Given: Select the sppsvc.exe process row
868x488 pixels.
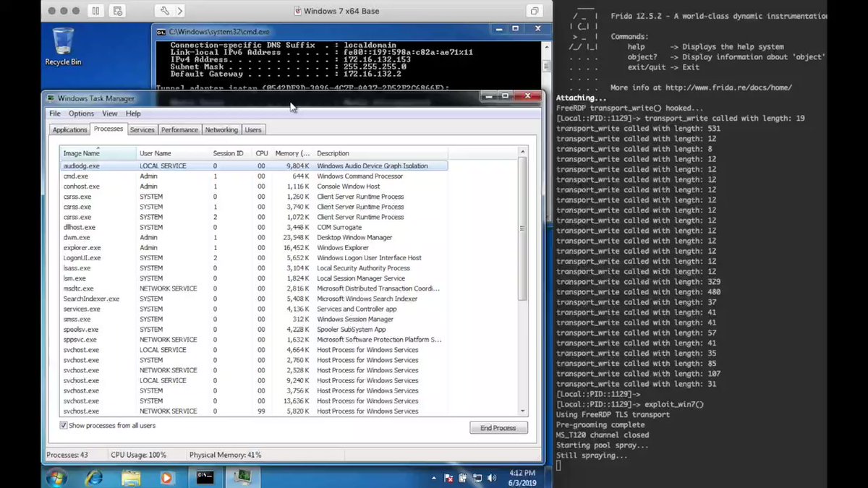Looking at the screenshot, I should [254, 339].
